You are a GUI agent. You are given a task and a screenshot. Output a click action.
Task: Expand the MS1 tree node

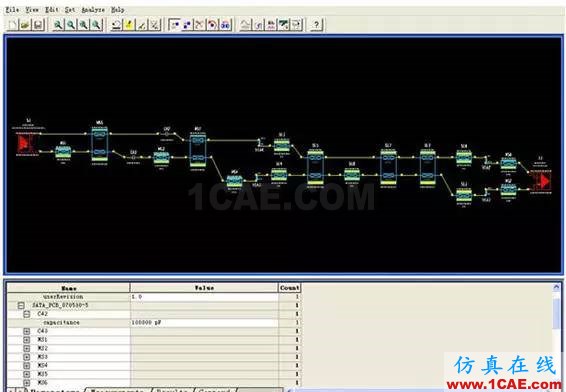(x=27, y=340)
